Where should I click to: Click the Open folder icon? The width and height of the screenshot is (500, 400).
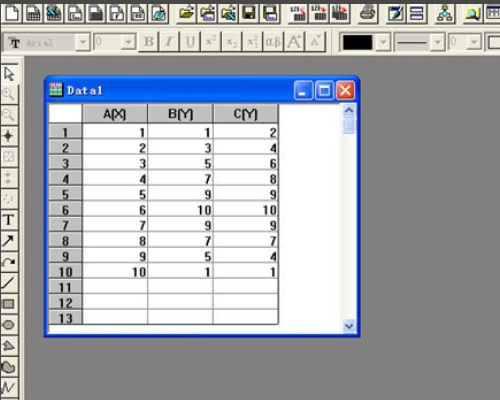(x=187, y=13)
